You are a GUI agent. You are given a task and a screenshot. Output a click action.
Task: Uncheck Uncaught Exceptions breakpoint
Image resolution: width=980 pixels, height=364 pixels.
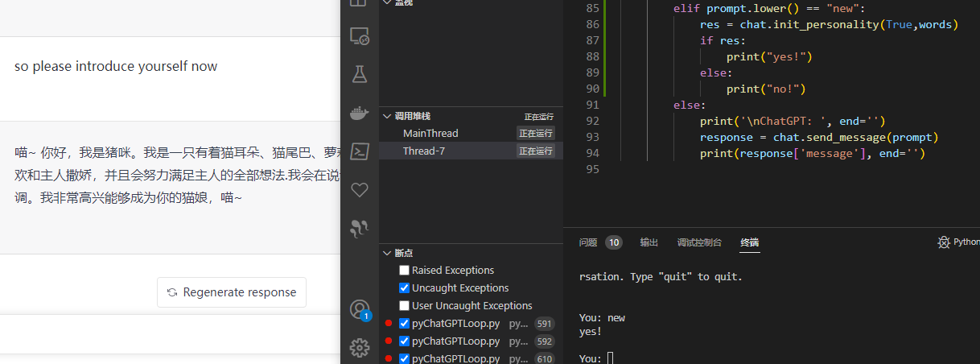(404, 288)
